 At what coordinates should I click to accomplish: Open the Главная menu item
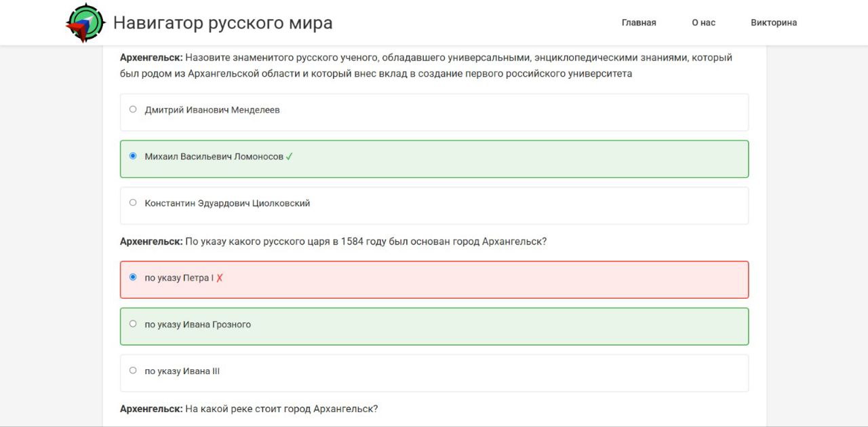pos(639,22)
